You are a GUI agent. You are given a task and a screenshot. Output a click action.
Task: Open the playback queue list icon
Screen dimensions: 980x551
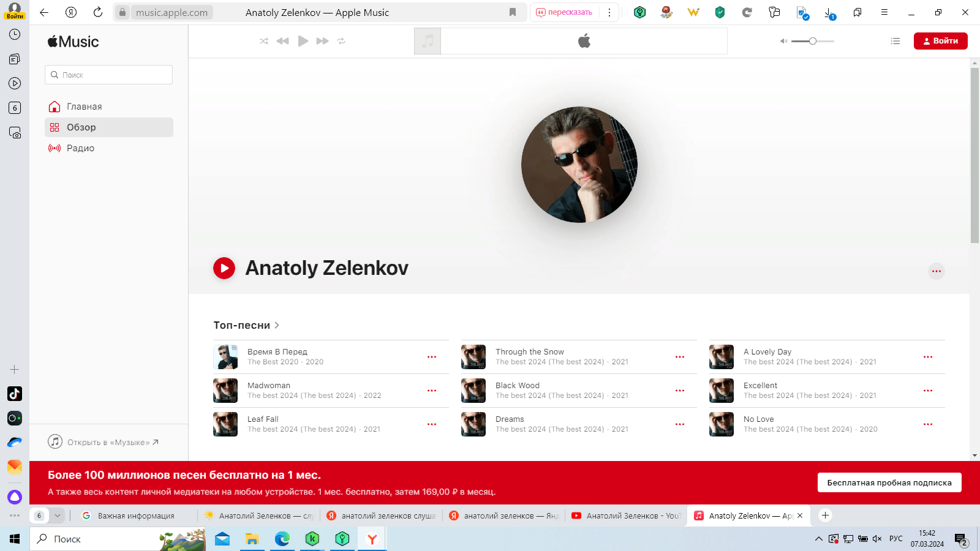tap(895, 41)
